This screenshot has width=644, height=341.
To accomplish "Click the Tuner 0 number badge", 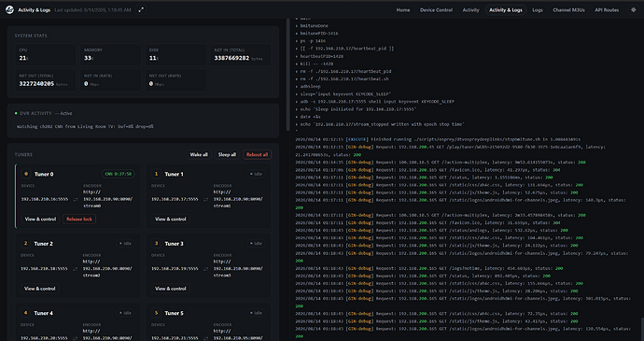I will [26, 174].
